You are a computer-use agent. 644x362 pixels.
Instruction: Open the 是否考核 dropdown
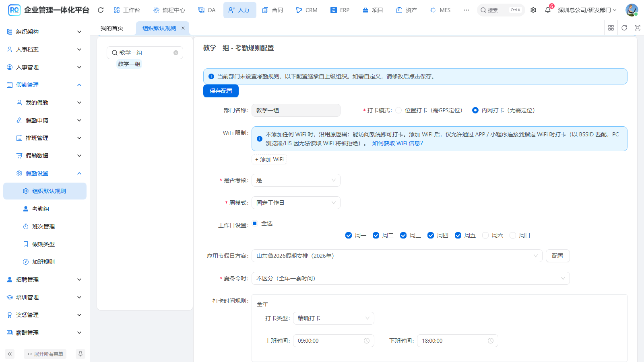point(296,180)
